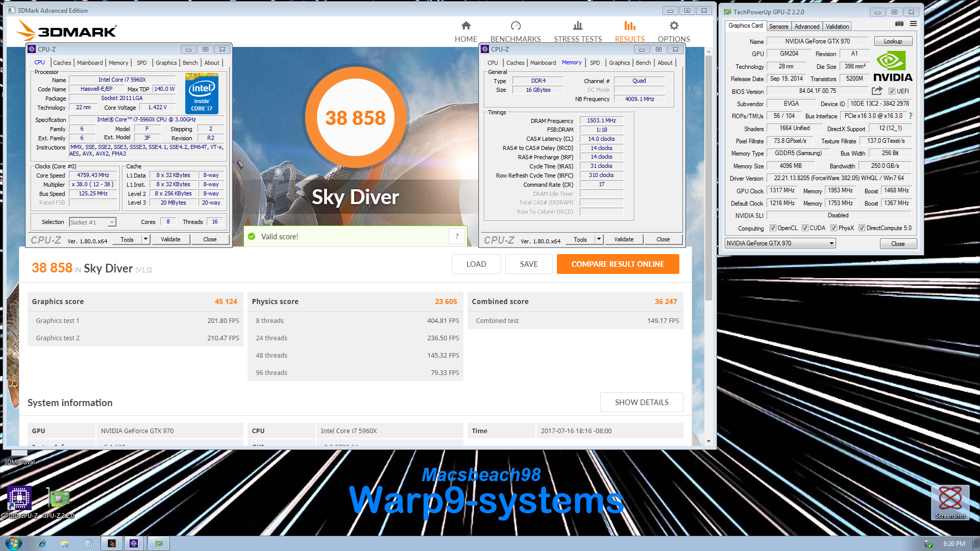
Task: Click GPU-Z screenshot camera icon
Action: pos(899,24)
